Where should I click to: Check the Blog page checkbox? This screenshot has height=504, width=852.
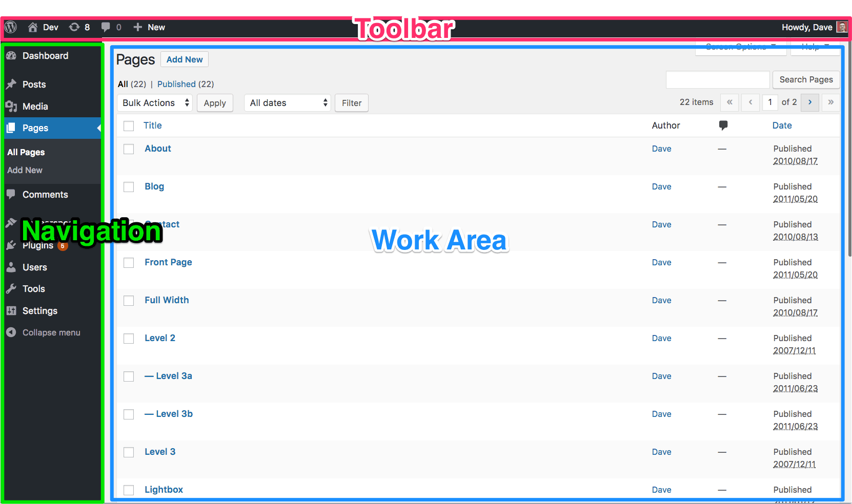pos(129,187)
